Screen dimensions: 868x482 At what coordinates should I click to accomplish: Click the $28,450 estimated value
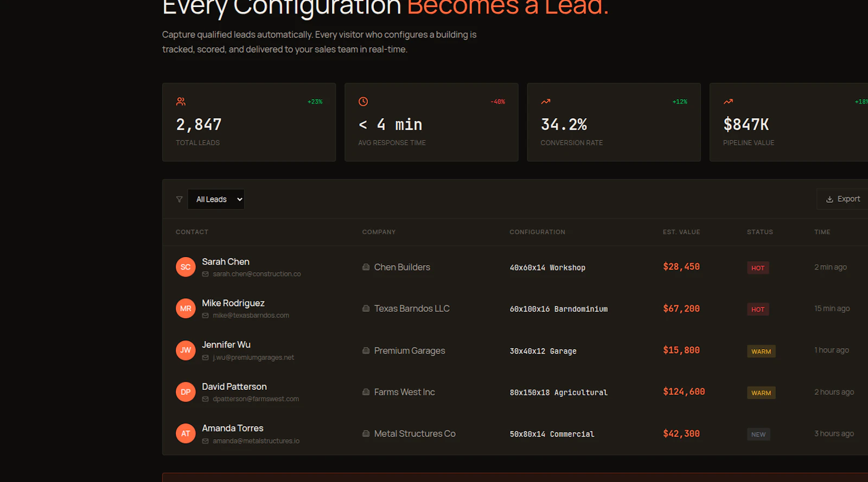(681, 267)
